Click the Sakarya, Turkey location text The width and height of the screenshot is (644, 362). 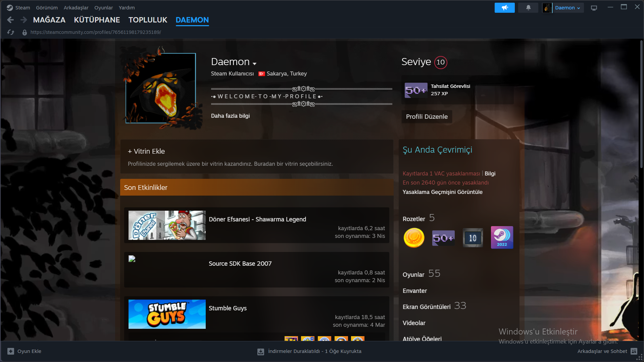(x=287, y=74)
